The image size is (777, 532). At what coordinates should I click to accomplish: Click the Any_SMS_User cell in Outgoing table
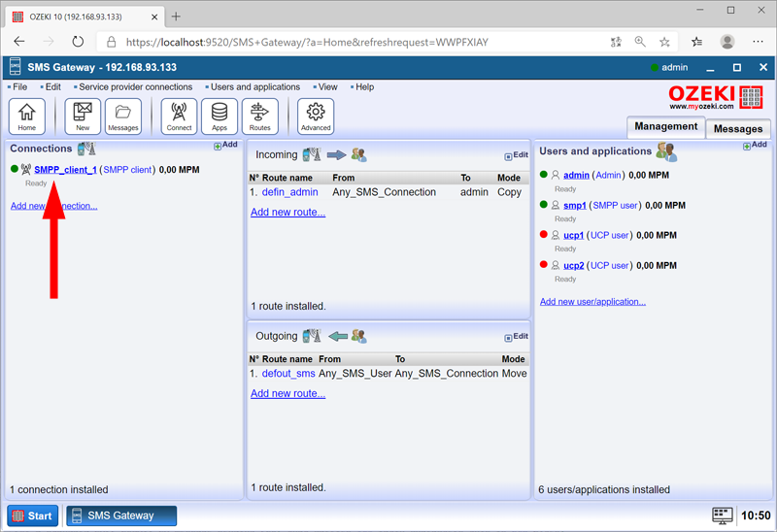tap(355, 374)
